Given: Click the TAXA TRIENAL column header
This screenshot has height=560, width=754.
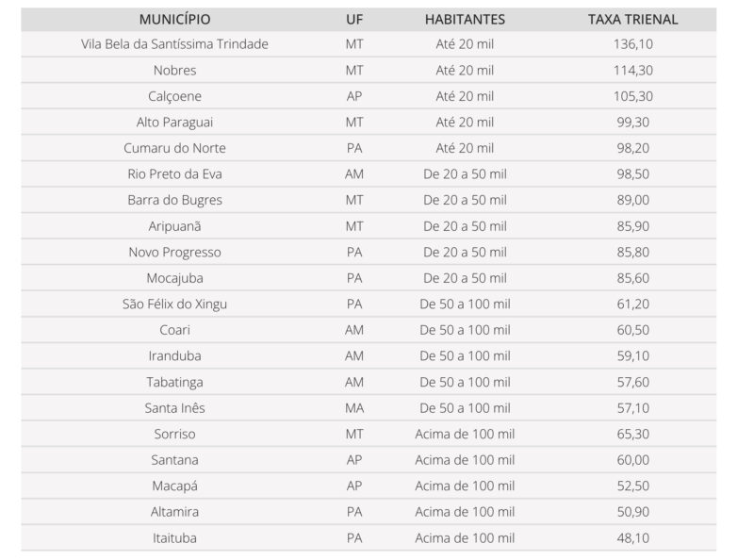Looking at the screenshot, I should (x=632, y=19).
